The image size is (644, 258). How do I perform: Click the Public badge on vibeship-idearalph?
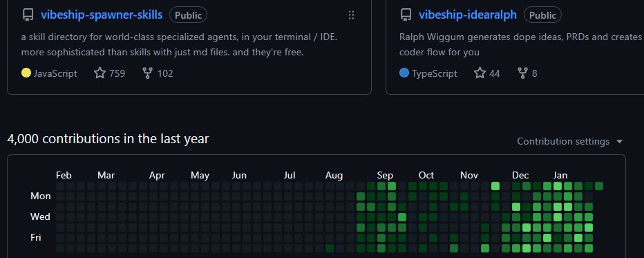click(x=542, y=15)
